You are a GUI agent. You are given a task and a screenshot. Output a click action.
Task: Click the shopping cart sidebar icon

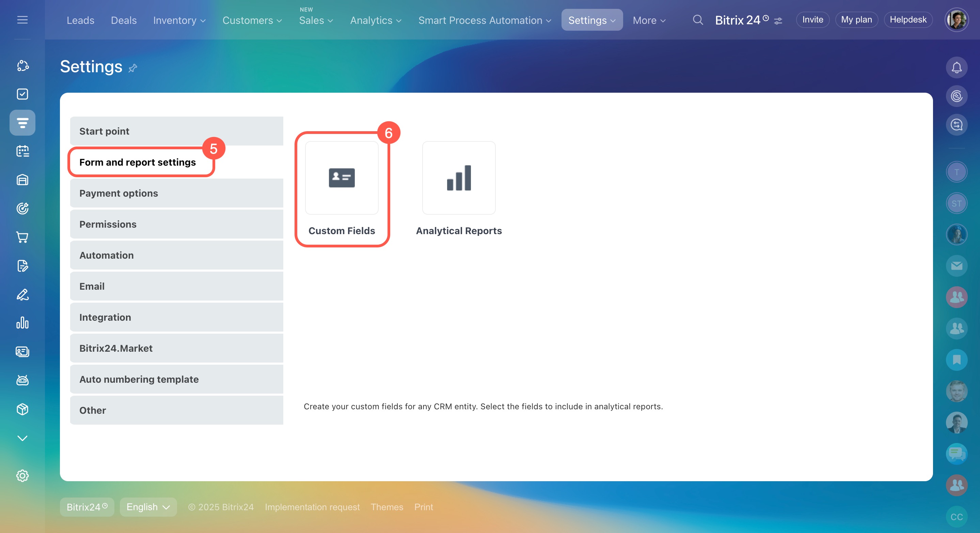coord(22,237)
